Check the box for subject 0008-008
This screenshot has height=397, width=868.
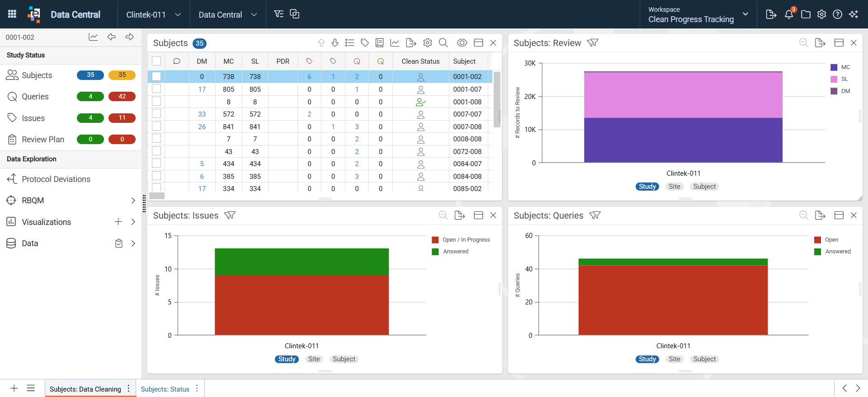coord(156,138)
